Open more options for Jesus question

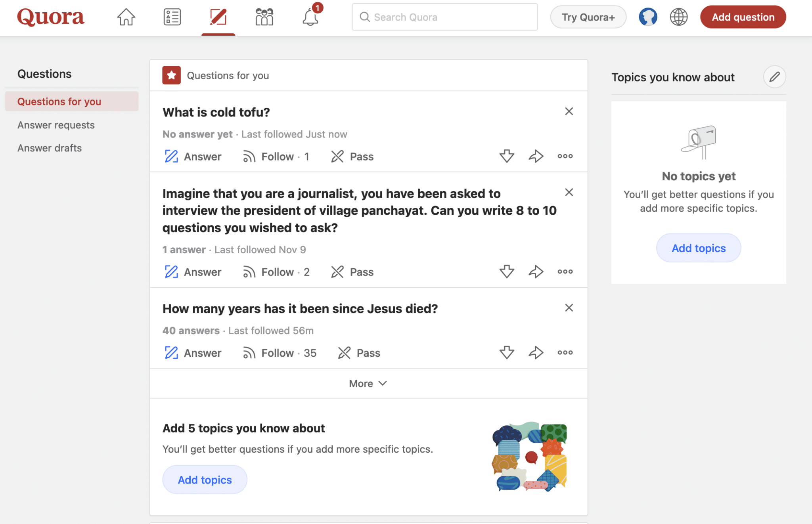click(565, 352)
